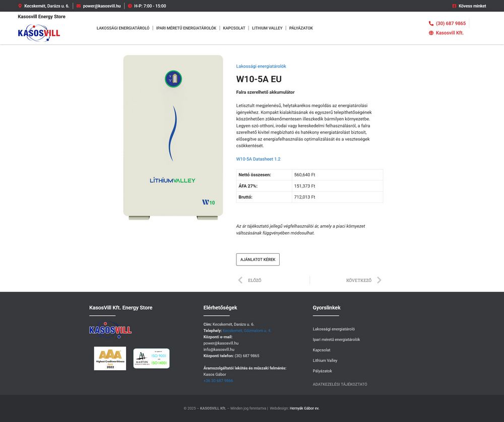The height and width of the screenshot is (422, 504).
Task: Go to previous product with Előző arrow
Action: click(x=240, y=280)
